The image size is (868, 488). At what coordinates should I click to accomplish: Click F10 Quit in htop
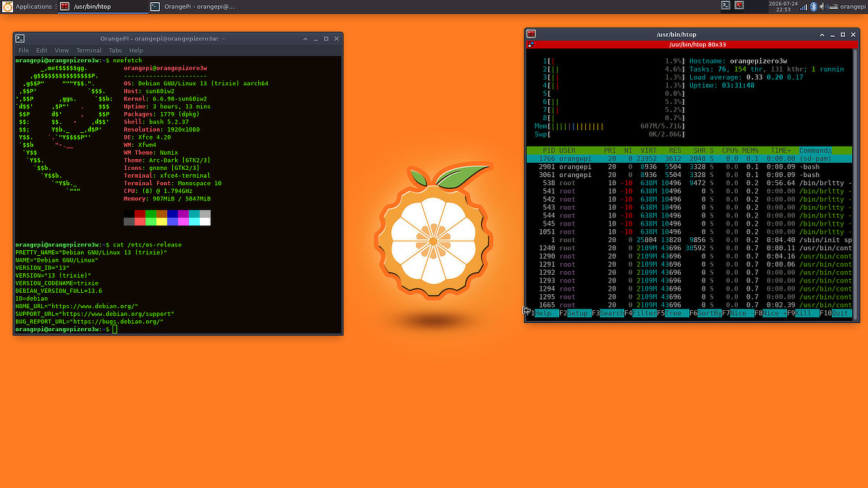tap(835, 313)
